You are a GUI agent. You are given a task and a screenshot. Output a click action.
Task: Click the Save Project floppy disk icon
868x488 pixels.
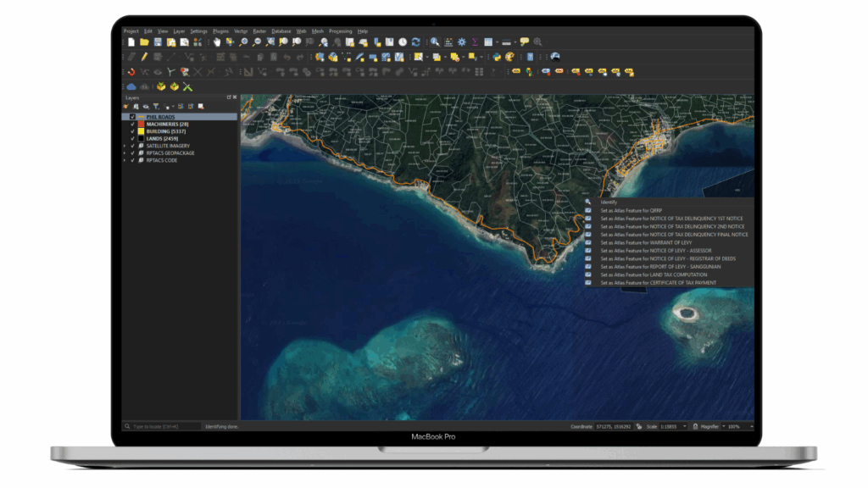point(158,42)
